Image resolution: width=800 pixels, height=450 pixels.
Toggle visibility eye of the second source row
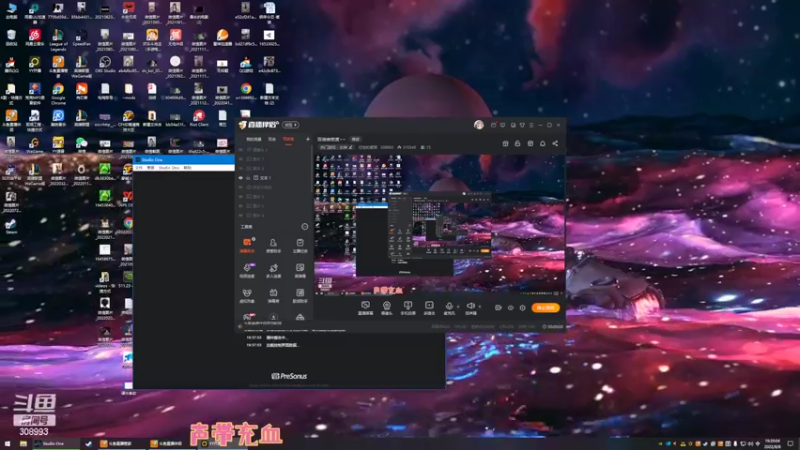(241, 159)
